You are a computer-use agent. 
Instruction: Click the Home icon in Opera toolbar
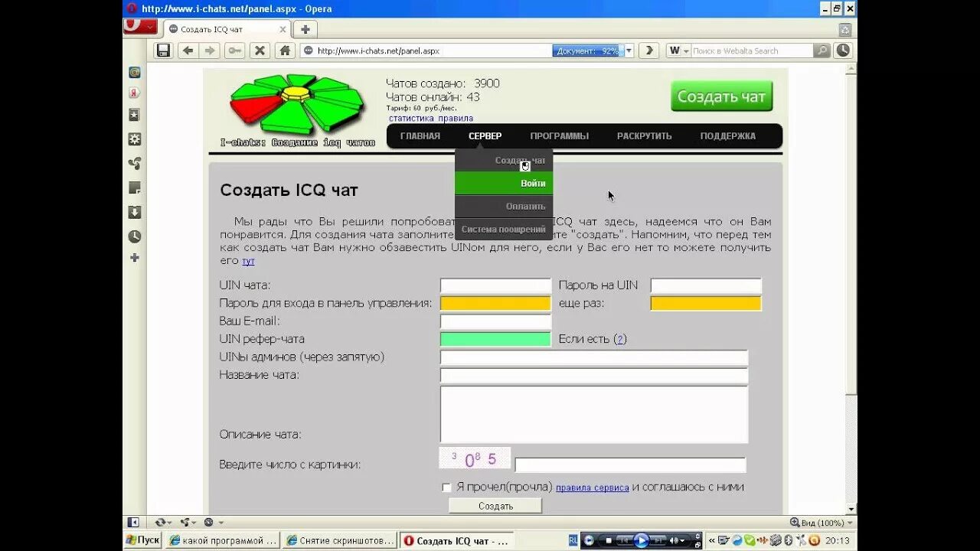pyautogui.click(x=284, y=51)
